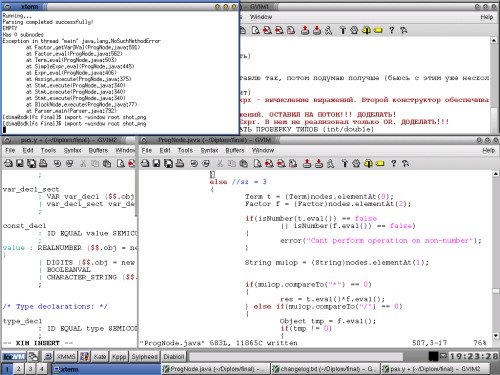Viewport: 500px width, 375px height.
Task: Undo icon in pas.y GVIM2 toolbar
Action: 58,163
